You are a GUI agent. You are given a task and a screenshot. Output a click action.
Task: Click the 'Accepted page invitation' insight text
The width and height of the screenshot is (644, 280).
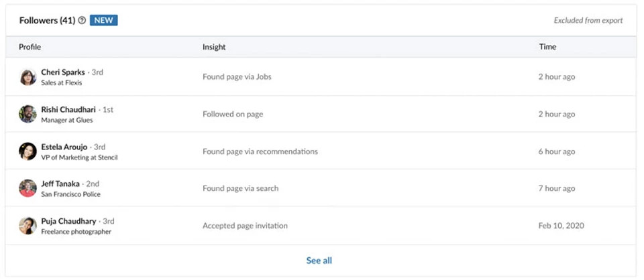tap(245, 226)
